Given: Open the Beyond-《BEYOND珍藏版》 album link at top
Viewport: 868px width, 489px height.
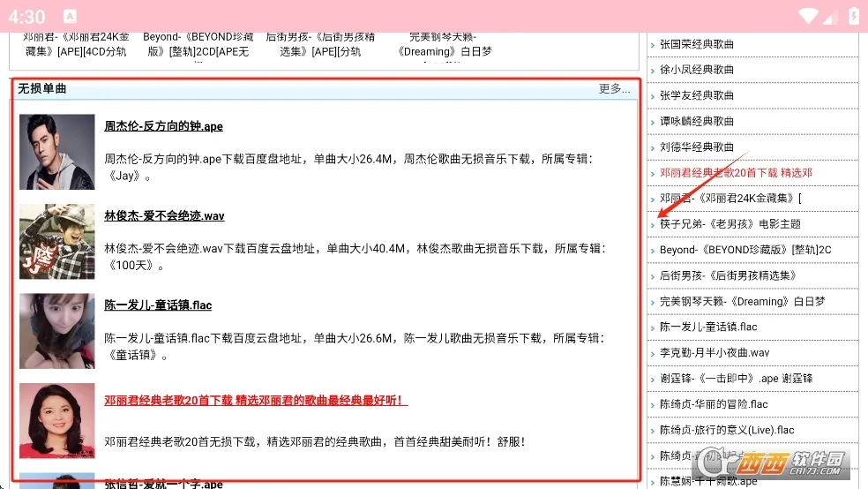Looking at the screenshot, I should pos(198,44).
